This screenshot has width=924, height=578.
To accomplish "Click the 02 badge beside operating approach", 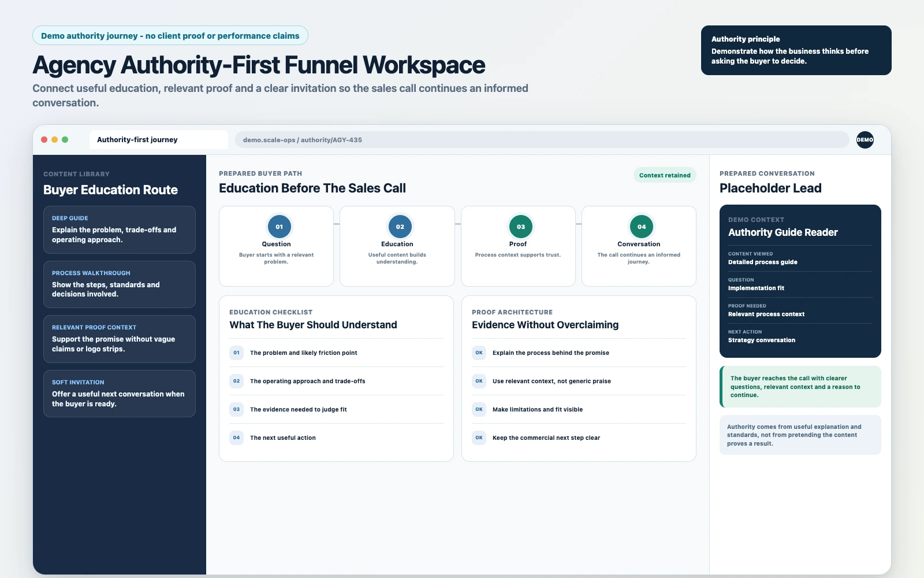I will coord(236,381).
